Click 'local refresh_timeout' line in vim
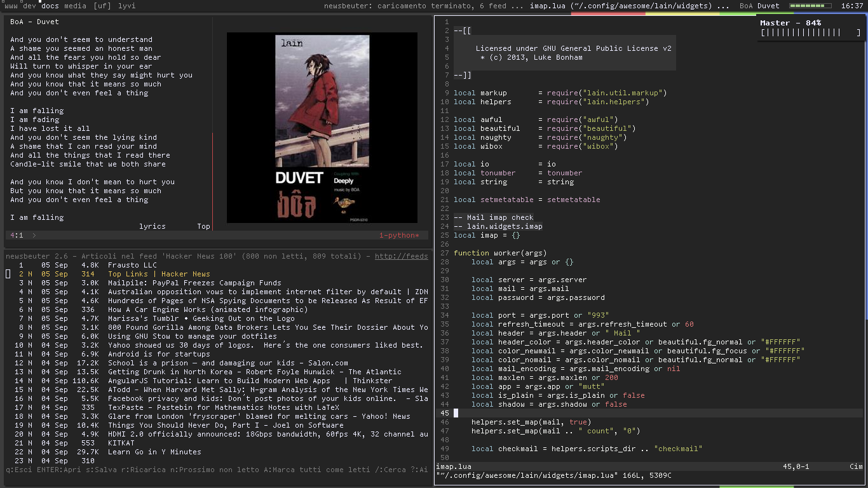Image resolution: width=868 pixels, height=488 pixels. [583, 324]
